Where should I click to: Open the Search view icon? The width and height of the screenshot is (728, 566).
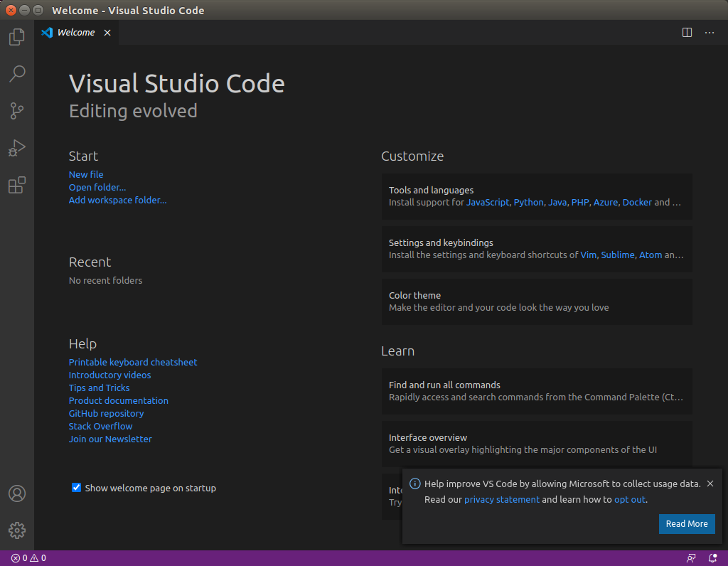click(x=17, y=73)
